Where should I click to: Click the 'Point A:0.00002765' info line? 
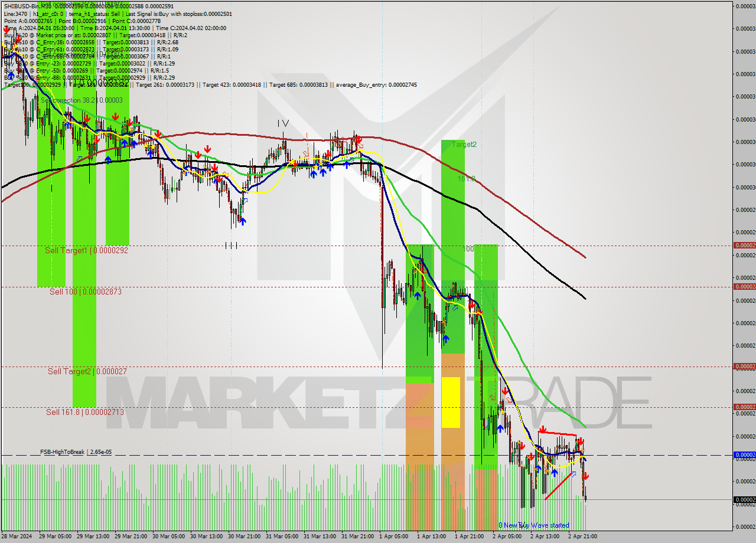pos(28,21)
